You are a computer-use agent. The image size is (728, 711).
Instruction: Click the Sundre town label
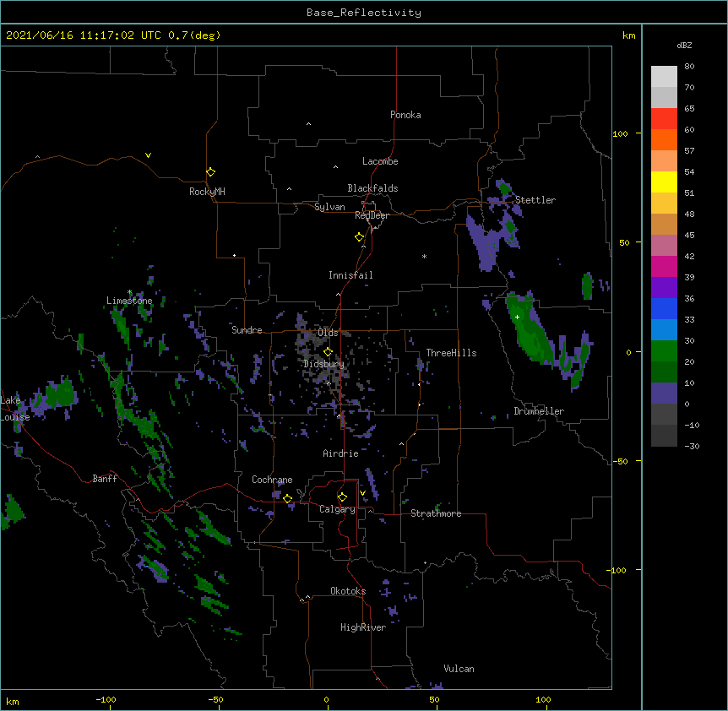coord(247,330)
